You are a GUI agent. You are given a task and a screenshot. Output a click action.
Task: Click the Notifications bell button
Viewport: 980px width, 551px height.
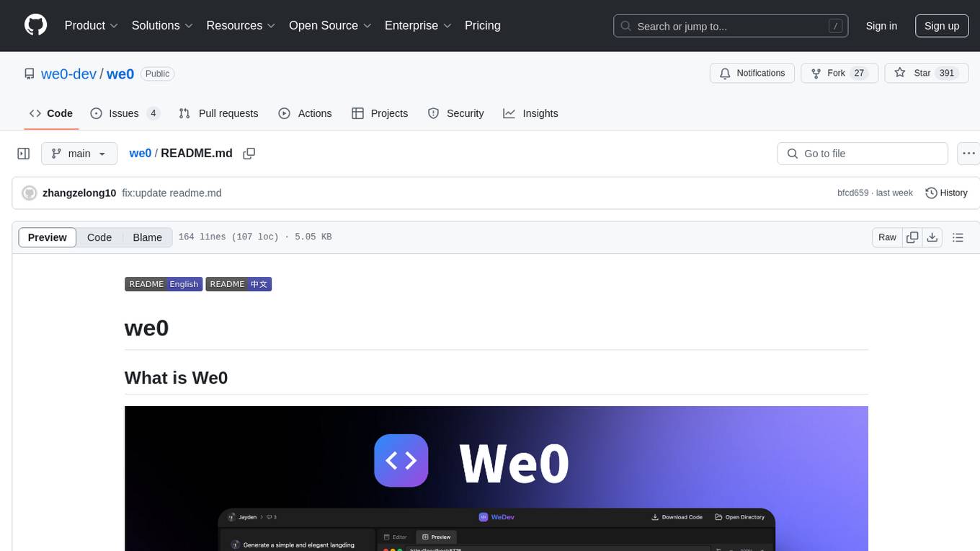tap(752, 74)
